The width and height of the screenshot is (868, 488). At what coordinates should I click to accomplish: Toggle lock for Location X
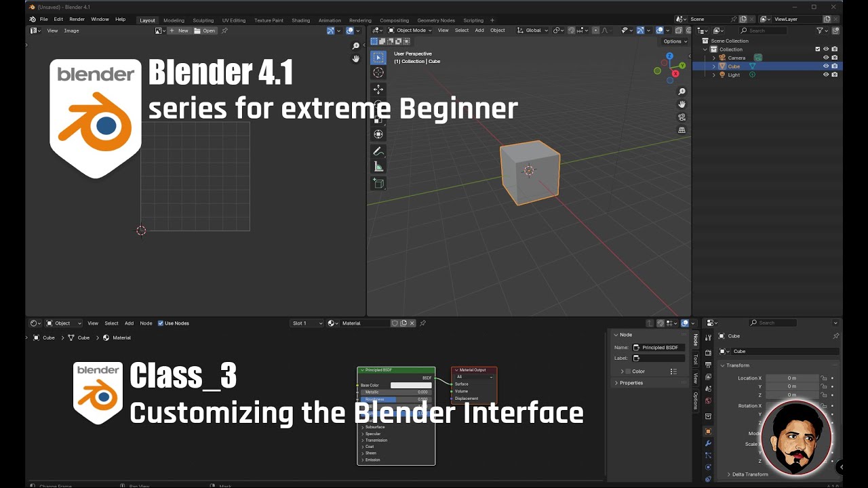[x=824, y=378]
